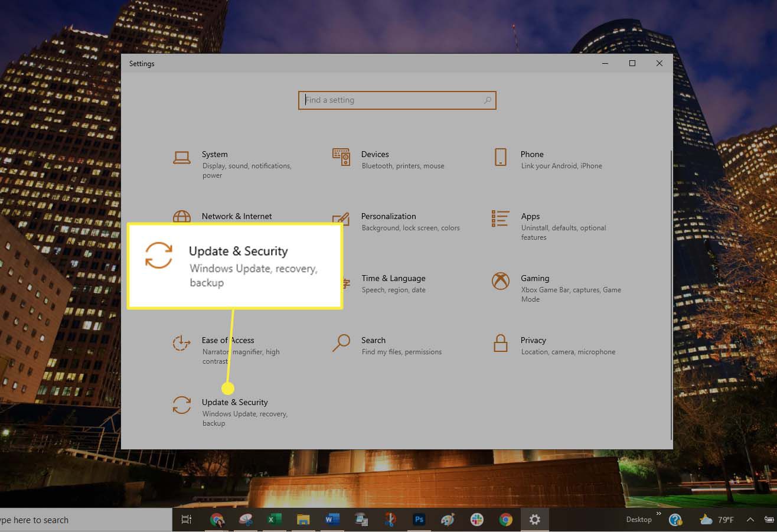Screen dimensions: 777x532
Task: Maximize the Settings window
Action: coord(632,63)
